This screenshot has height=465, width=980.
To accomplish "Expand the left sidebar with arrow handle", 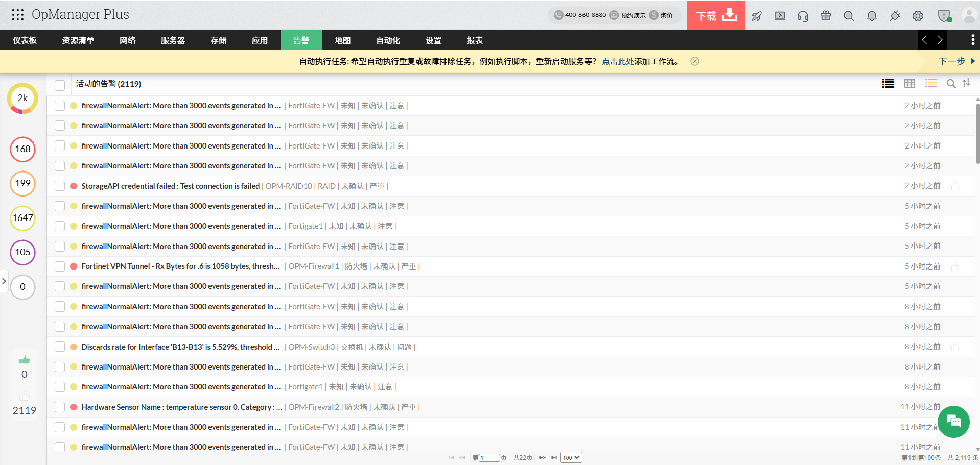I will [x=4, y=281].
